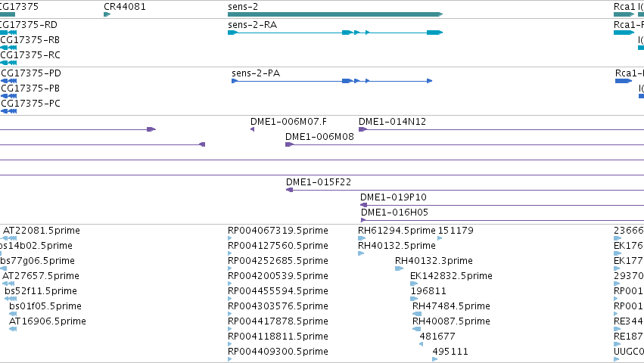
Task: Select the 481677 EST arrow glyph
Action: 421,344
